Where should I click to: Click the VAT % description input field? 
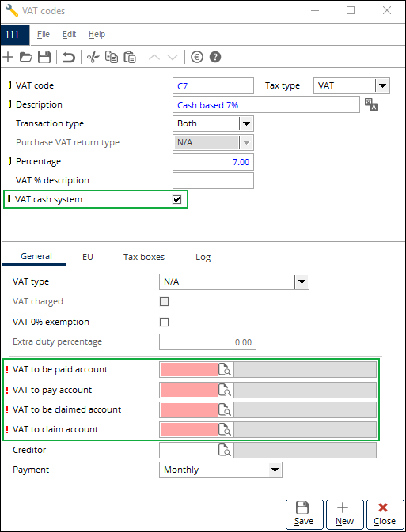213,180
